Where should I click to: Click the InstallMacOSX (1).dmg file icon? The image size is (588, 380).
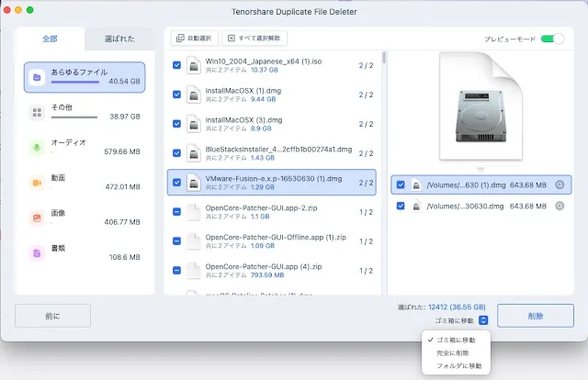pos(194,95)
